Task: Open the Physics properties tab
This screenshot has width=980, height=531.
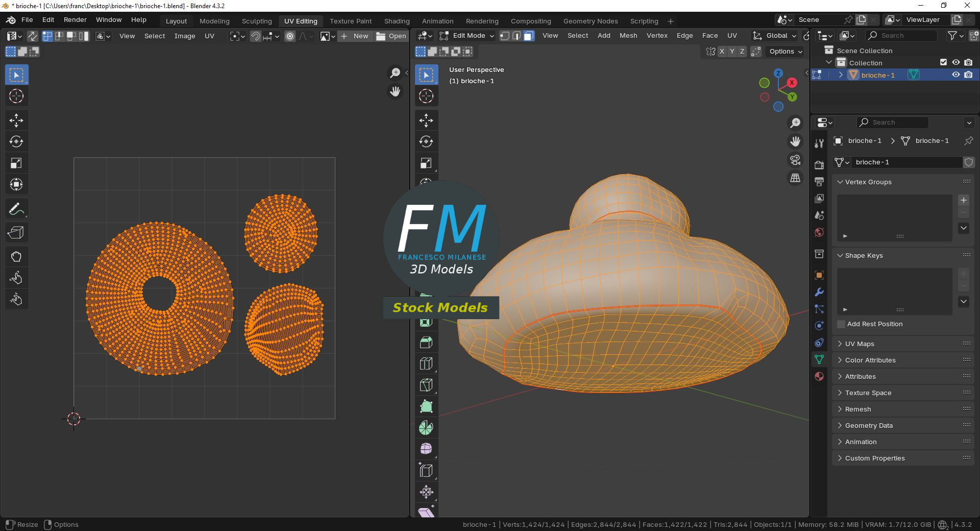Action: tap(819, 326)
